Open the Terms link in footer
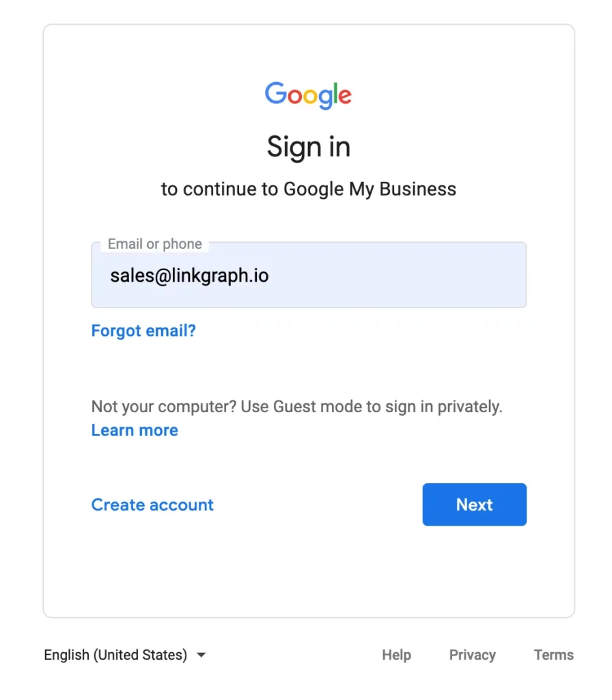 (x=553, y=655)
